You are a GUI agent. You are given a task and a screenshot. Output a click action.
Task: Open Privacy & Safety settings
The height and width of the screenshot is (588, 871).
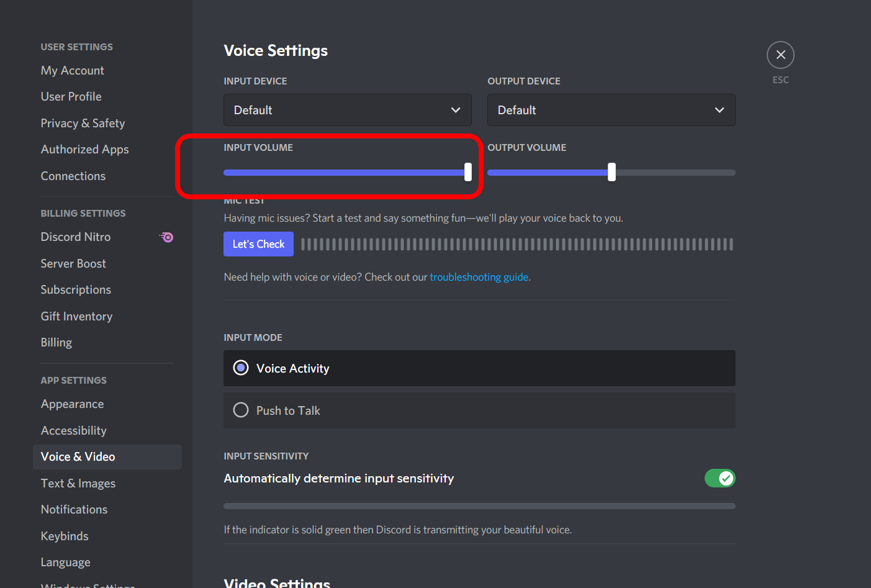tap(83, 124)
